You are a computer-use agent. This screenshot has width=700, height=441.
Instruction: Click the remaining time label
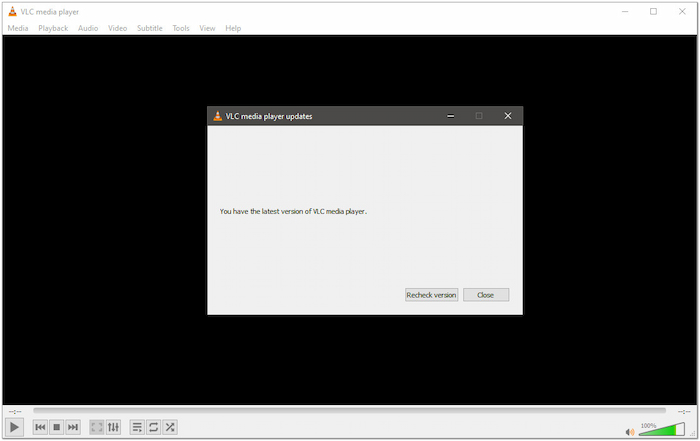[684, 411]
